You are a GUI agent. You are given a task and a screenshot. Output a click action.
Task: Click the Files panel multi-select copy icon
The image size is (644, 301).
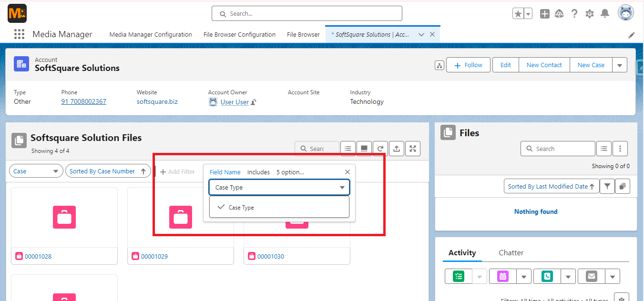(x=623, y=186)
